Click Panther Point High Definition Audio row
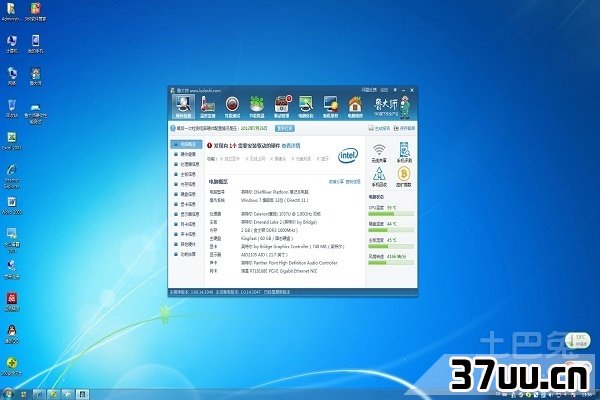600x400 pixels. [x=273, y=263]
